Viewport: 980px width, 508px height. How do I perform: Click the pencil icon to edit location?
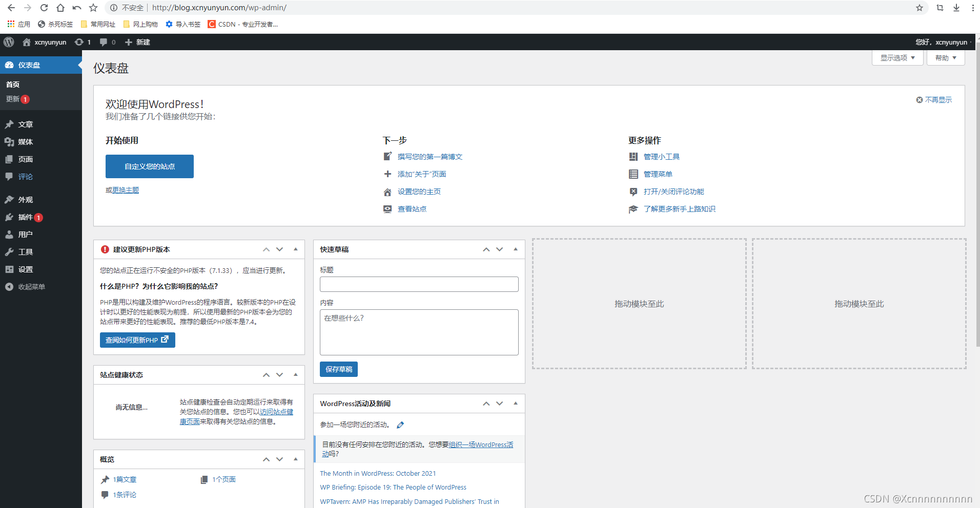coord(400,425)
